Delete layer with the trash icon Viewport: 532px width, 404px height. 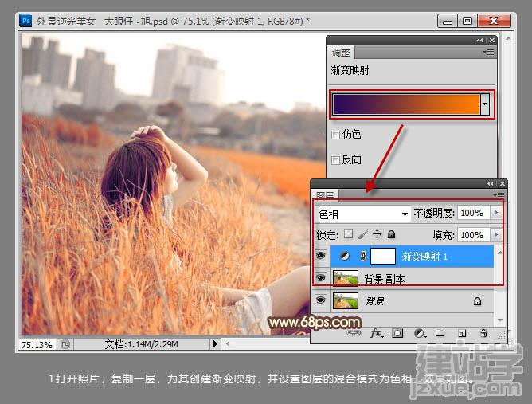point(484,333)
